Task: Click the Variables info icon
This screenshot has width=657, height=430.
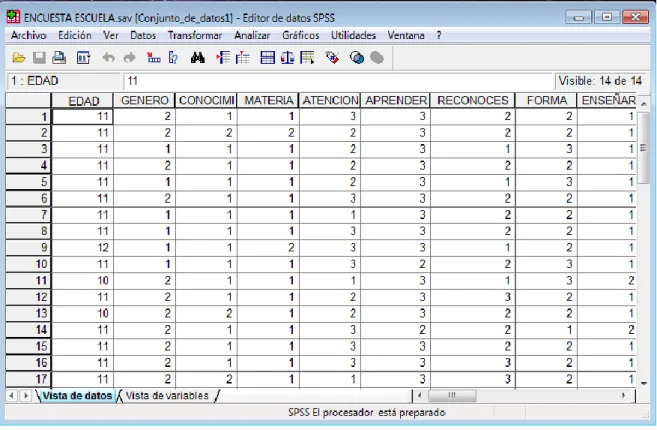Action: [x=173, y=58]
